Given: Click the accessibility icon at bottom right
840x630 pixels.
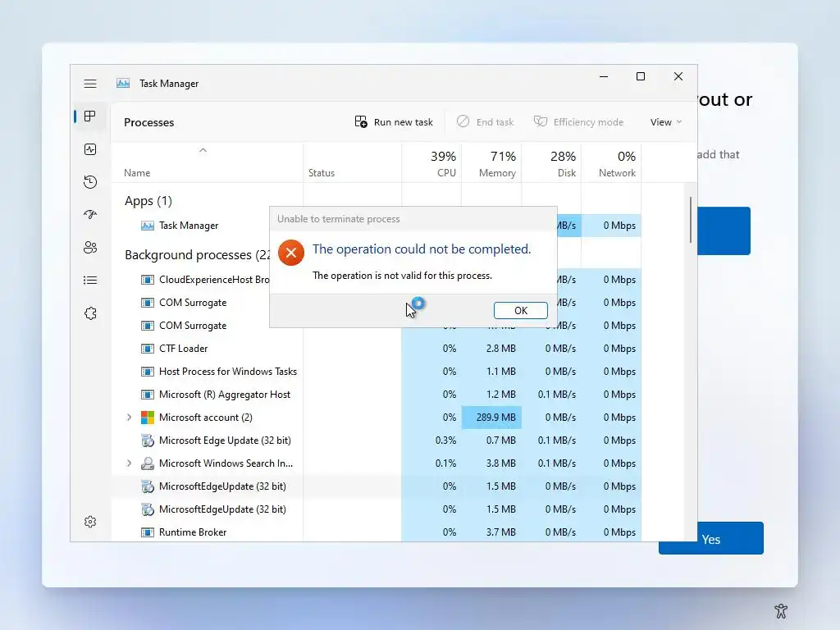Looking at the screenshot, I should pyautogui.click(x=781, y=610).
